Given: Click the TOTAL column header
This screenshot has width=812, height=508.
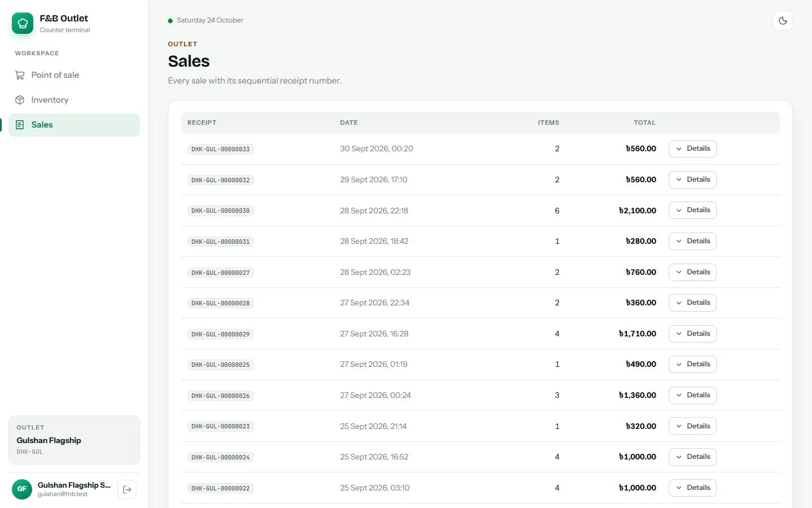Looking at the screenshot, I should click(x=645, y=122).
